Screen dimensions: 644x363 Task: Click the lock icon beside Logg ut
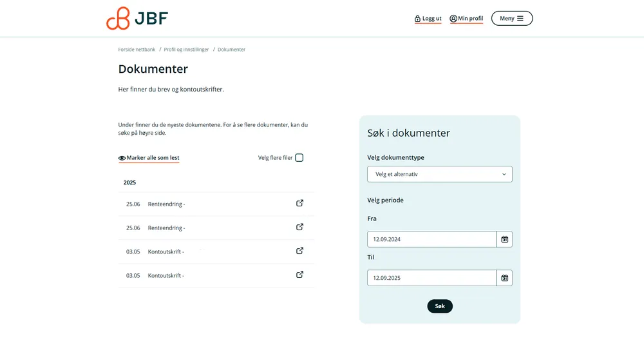417,19
